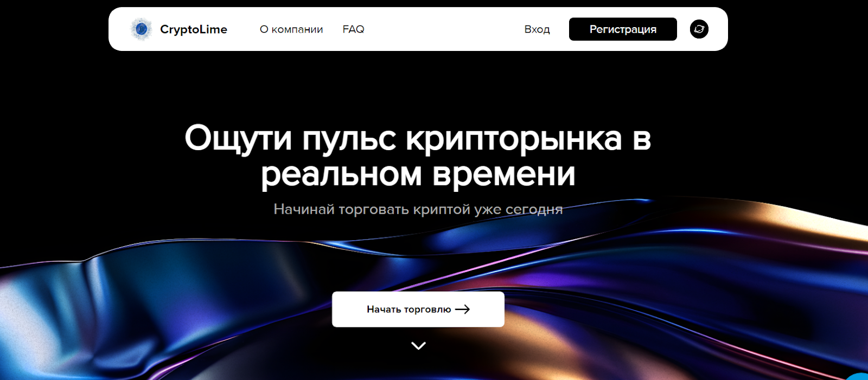Click the Вход login link
Image resolution: width=868 pixels, height=380 pixels.
[537, 29]
